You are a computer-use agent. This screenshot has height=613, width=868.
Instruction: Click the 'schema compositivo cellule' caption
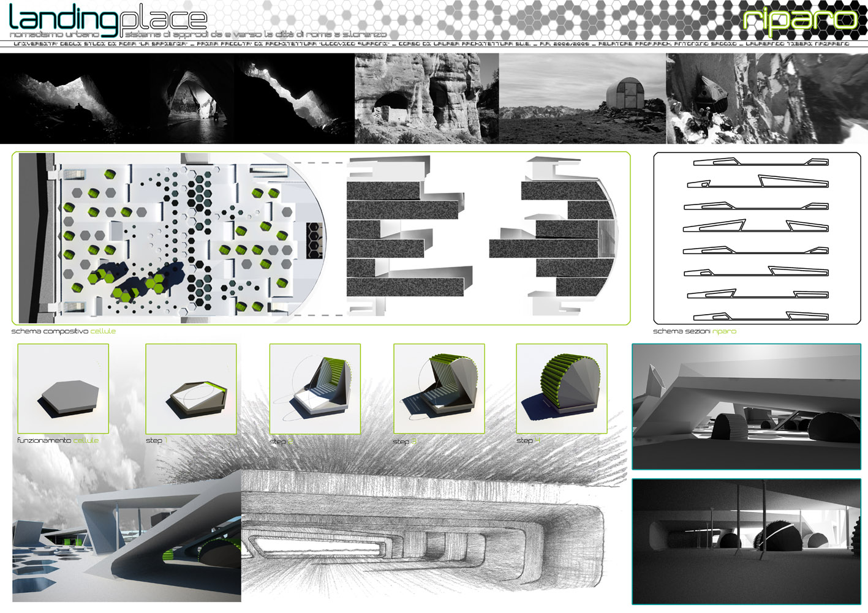pos(64,331)
